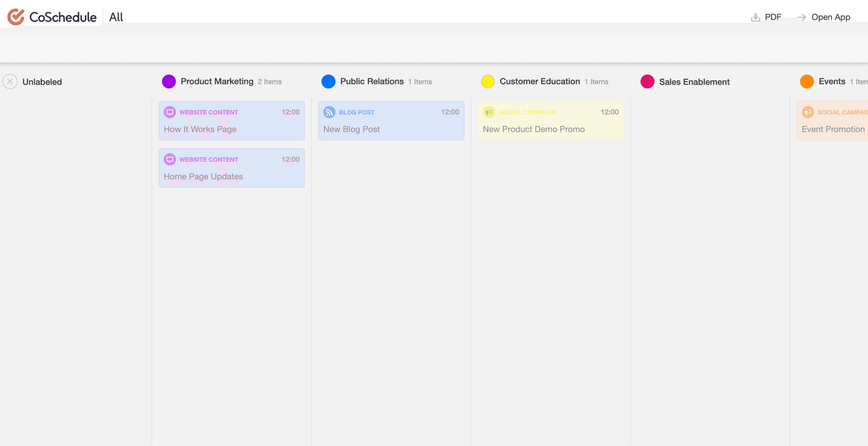The height and width of the screenshot is (446, 868).
Task: Click the purple Product Marketing color dot
Action: [x=169, y=82]
